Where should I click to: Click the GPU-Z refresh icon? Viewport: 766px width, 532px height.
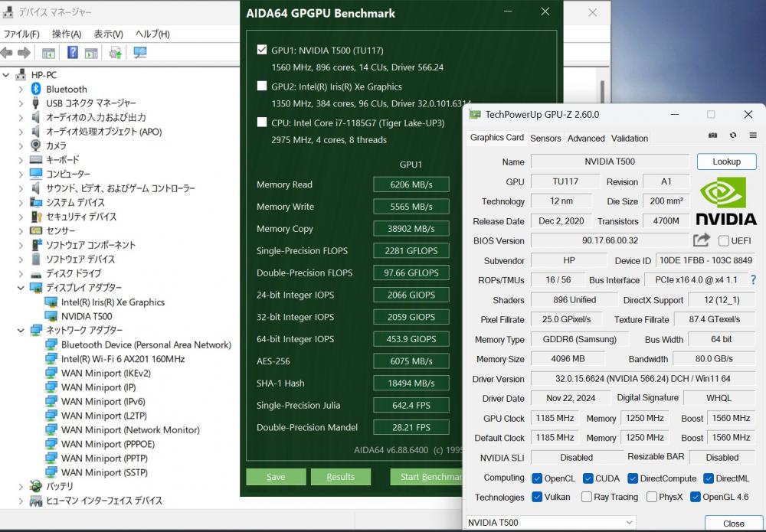pos(732,135)
